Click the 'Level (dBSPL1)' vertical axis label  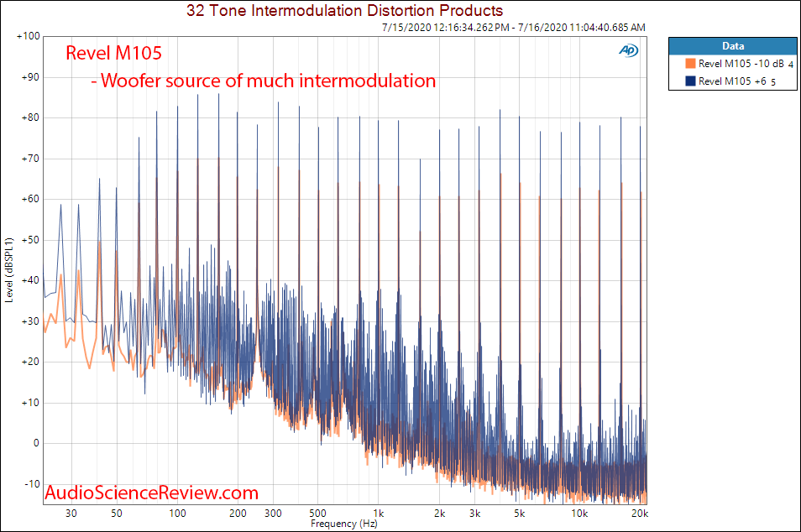tap(8, 270)
